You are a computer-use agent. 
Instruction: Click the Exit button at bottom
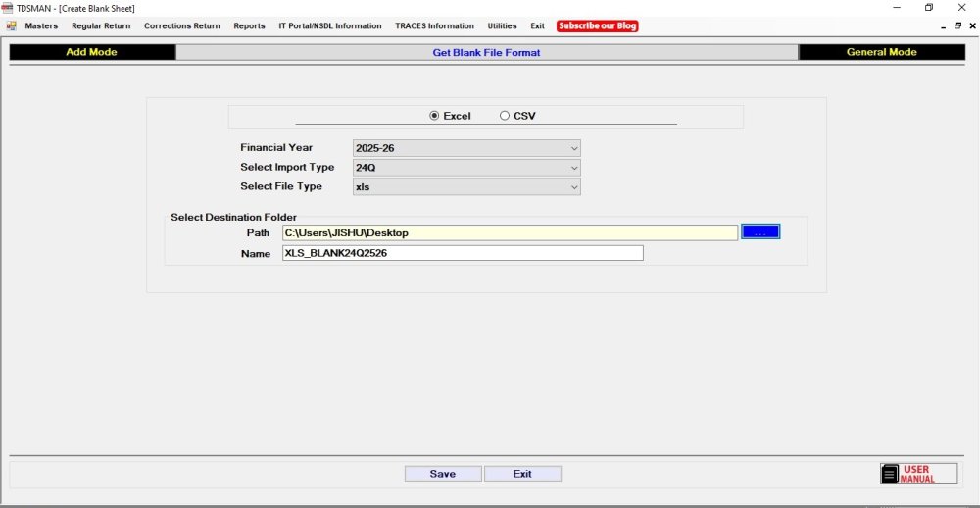522,474
